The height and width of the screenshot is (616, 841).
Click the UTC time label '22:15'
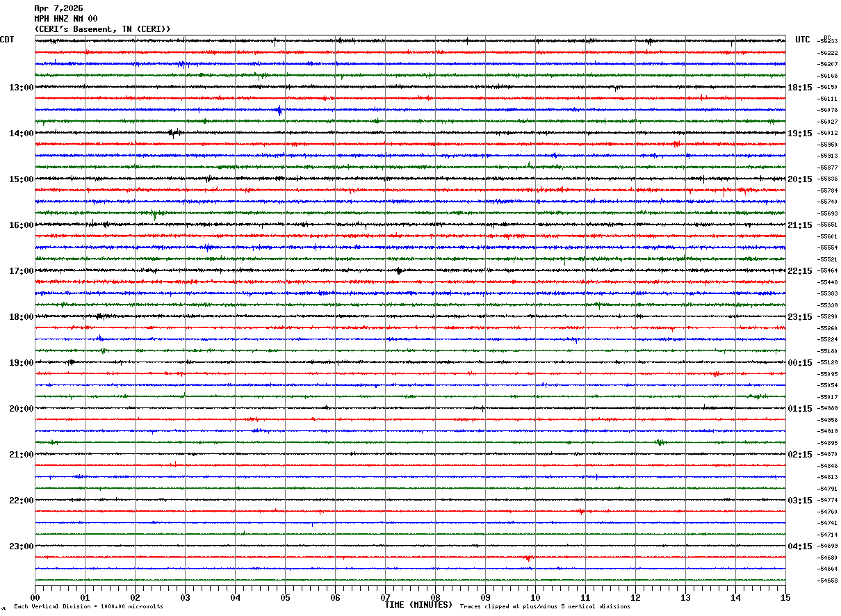[800, 271]
